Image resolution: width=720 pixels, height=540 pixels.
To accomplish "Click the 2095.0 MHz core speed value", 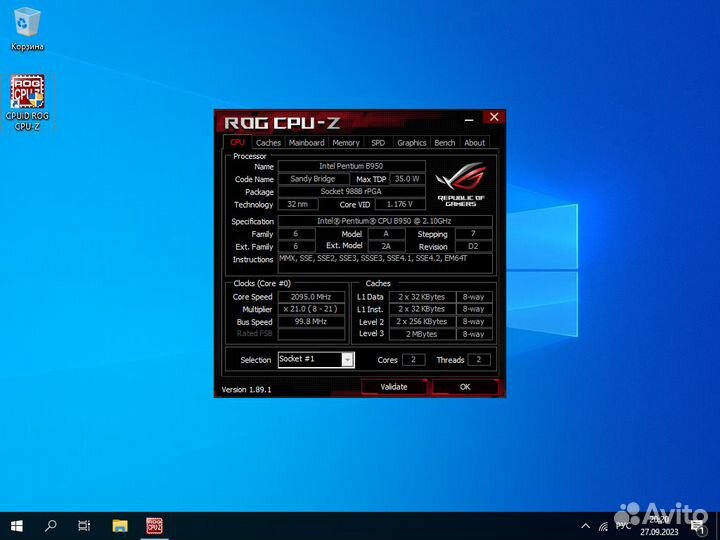I will pyautogui.click(x=311, y=297).
